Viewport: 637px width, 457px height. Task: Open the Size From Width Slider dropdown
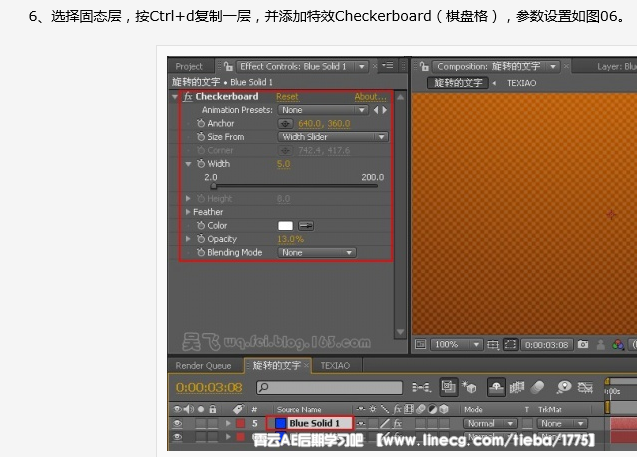coord(333,137)
